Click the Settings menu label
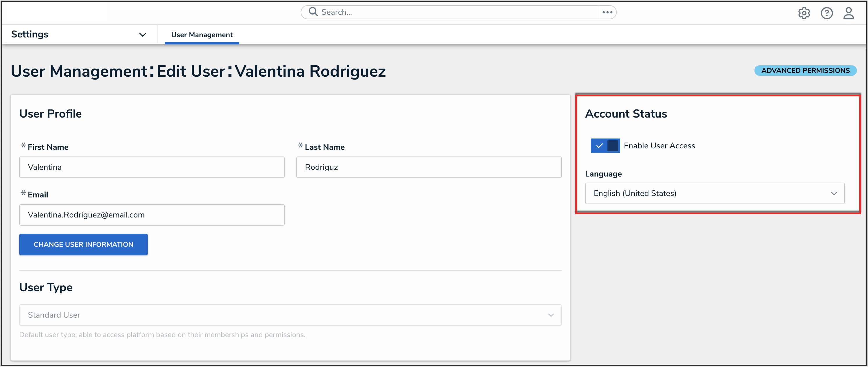This screenshot has height=367, width=868. (x=30, y=34)
